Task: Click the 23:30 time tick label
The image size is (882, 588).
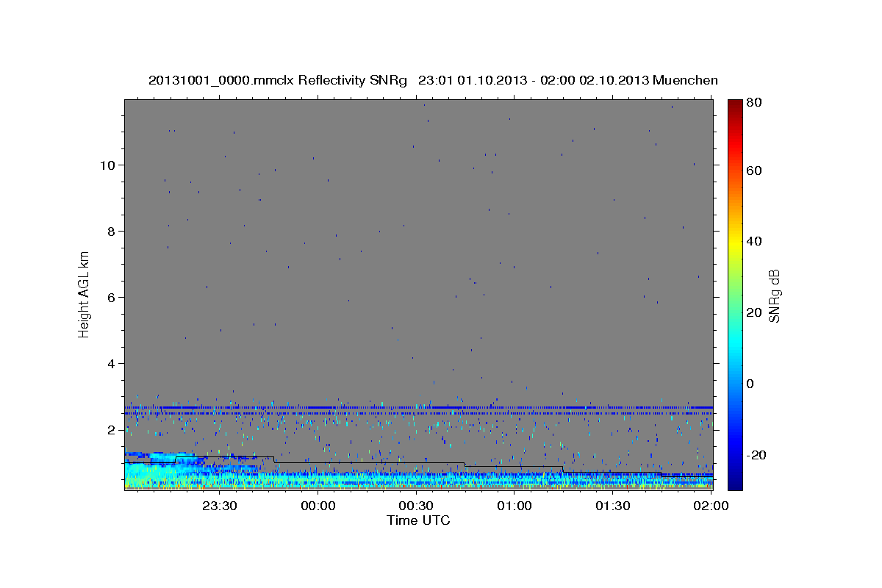Action: [220, 506]
